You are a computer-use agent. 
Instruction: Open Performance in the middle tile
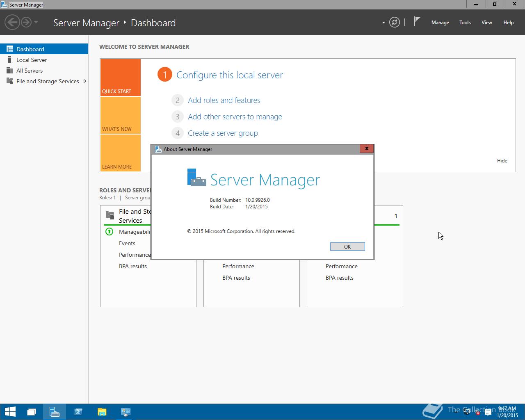pyautogui.click(x=238, y=266)
